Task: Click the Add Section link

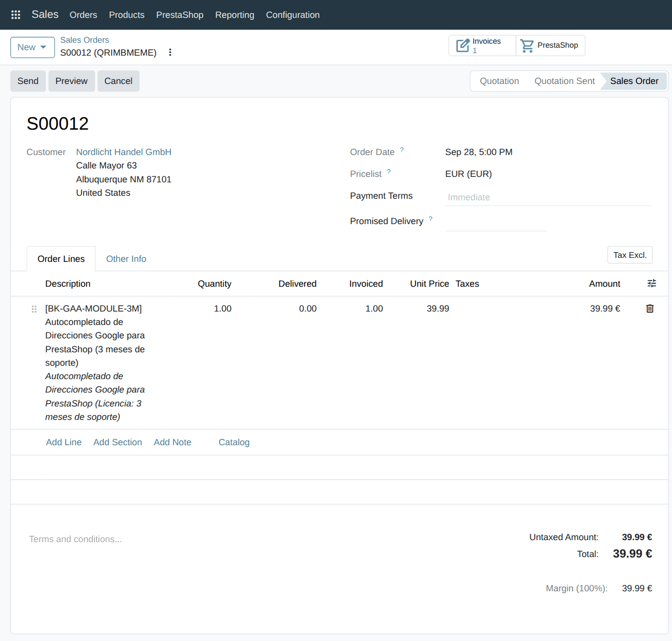Action: (118, 442)
